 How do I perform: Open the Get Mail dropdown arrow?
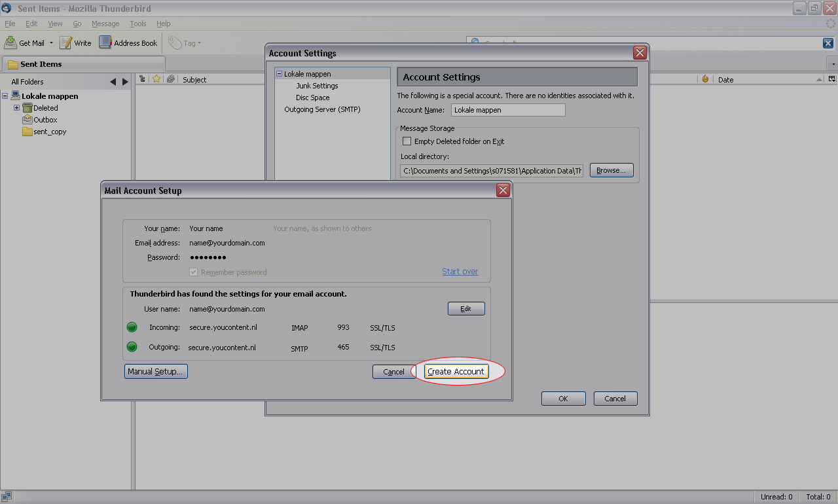point(51,43)
